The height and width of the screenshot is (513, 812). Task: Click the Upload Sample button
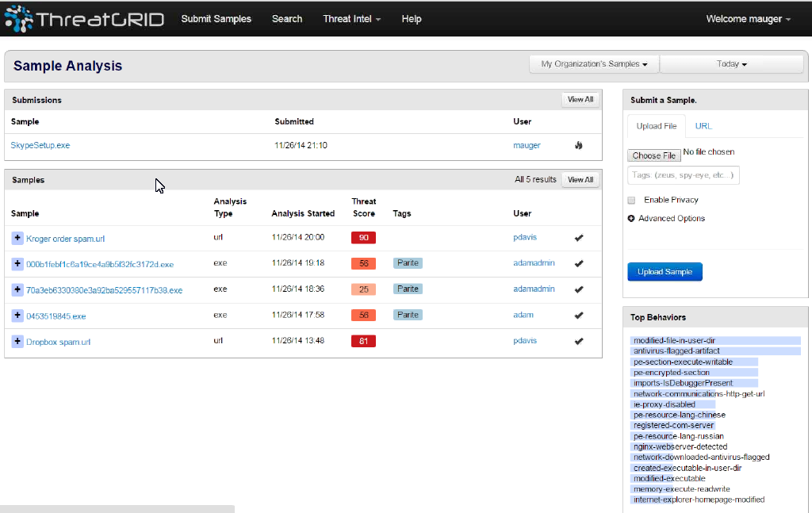(665, 272)
